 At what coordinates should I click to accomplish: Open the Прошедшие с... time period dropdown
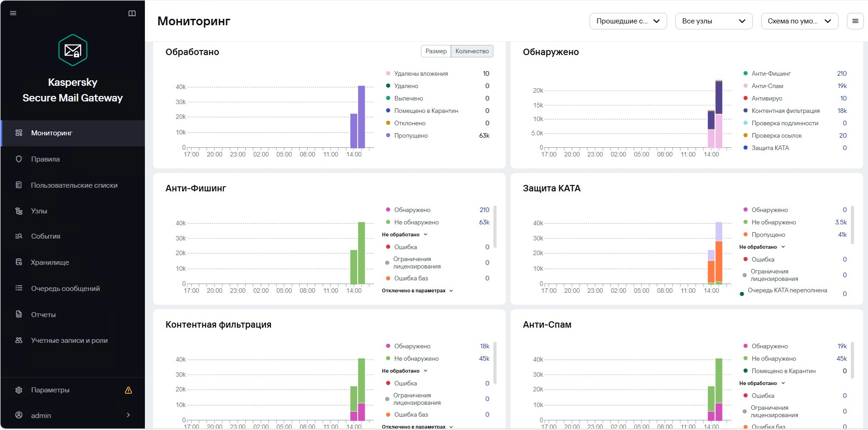pos(628,21)
